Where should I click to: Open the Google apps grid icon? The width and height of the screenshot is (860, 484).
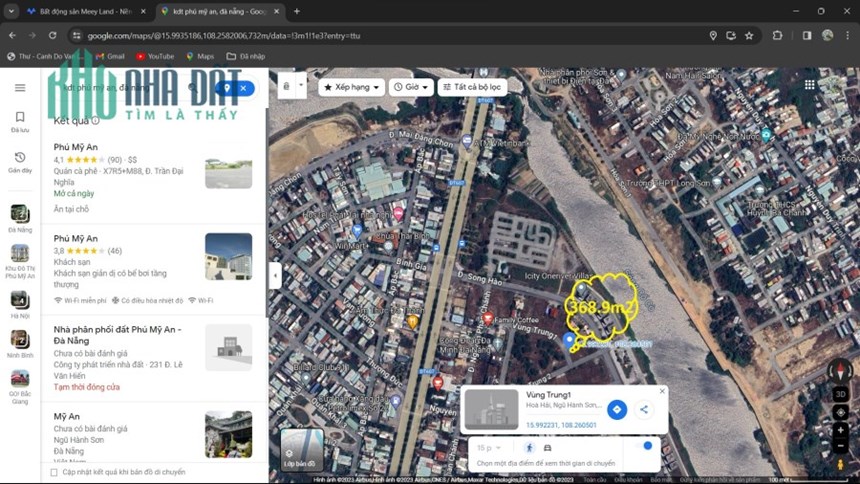click(x=810, y=85)
